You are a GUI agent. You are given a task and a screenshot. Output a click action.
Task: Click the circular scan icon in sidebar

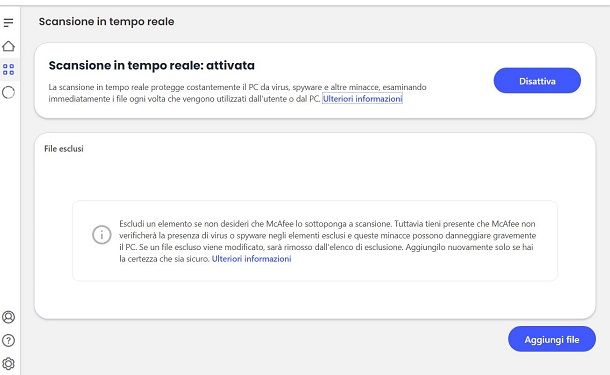[9, 93]
